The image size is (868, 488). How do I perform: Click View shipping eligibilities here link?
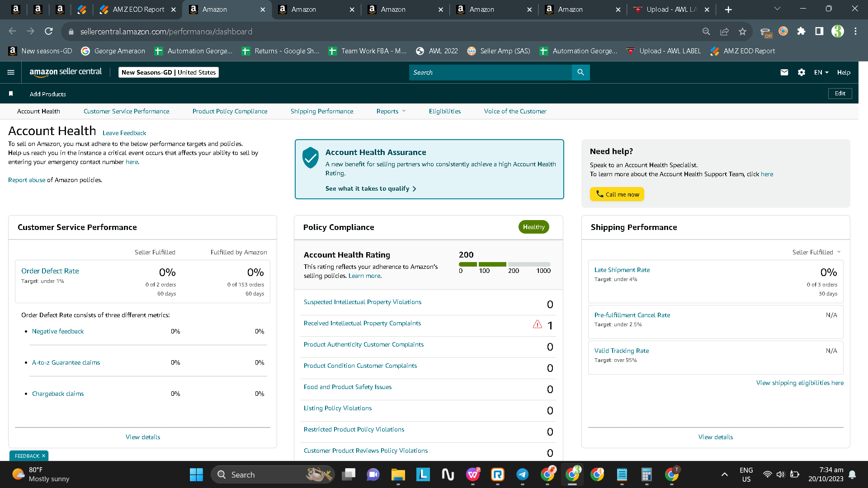point(800,383)
